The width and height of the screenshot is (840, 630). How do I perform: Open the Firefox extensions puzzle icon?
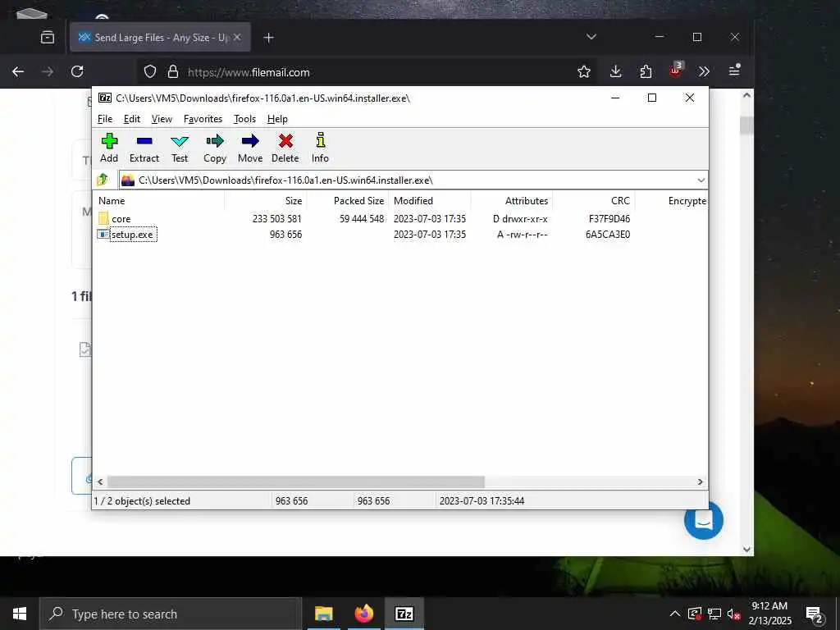646,71
